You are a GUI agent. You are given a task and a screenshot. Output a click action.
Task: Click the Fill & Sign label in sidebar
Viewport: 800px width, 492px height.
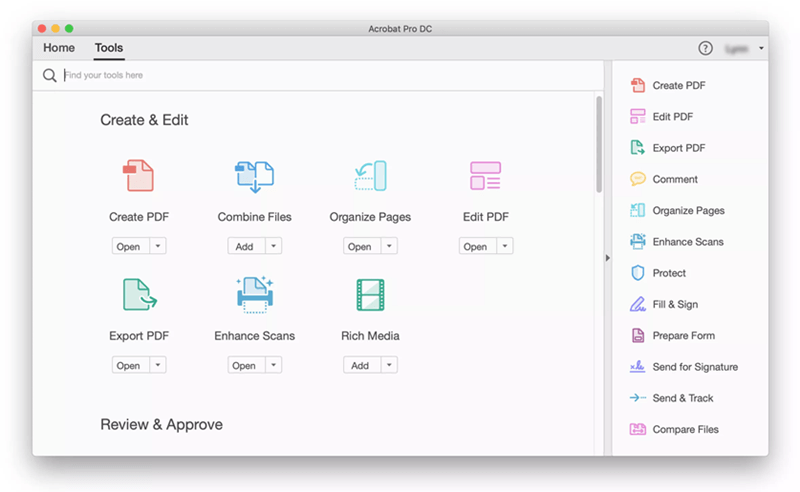pyautogui.click(x=675, y=305)
